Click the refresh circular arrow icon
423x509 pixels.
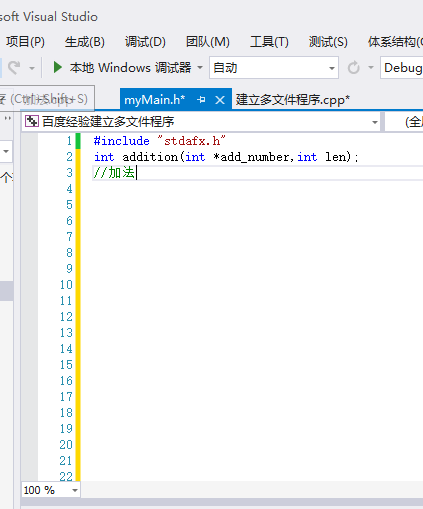click(354, 68)
